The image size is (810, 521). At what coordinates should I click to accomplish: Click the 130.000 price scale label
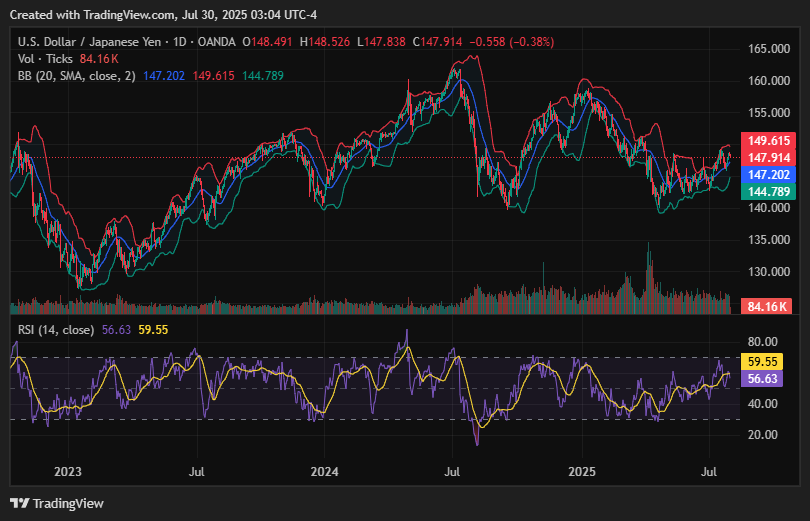click(770, 272)
